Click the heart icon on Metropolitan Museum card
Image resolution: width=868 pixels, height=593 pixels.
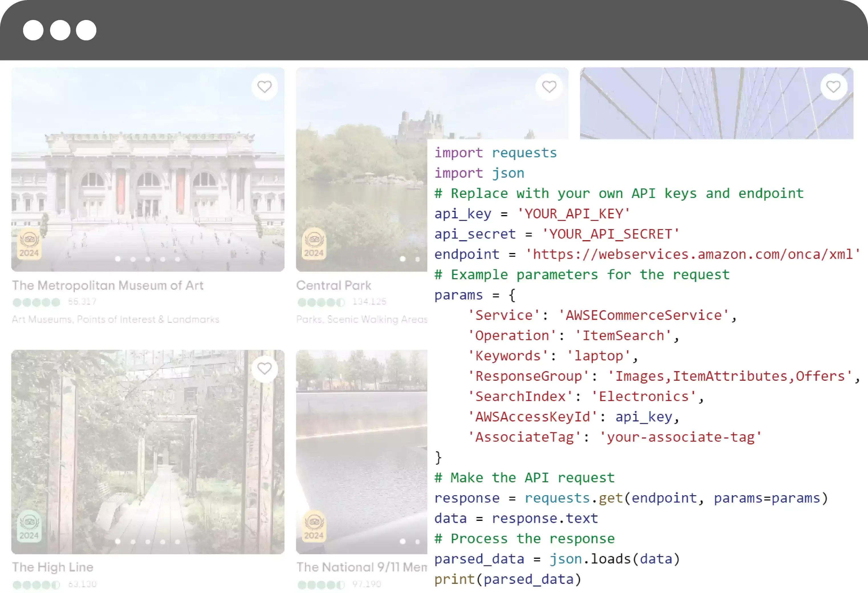264,86
